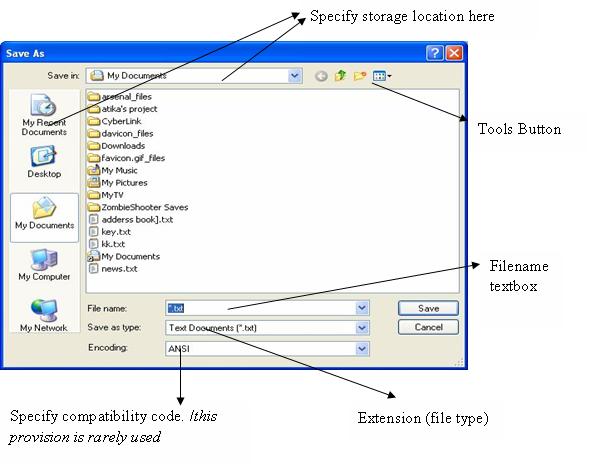This screenshot has height=466, width=589.
Task: Expand the Save as type dropdown arrow
Action: click(x=362, y=328)
